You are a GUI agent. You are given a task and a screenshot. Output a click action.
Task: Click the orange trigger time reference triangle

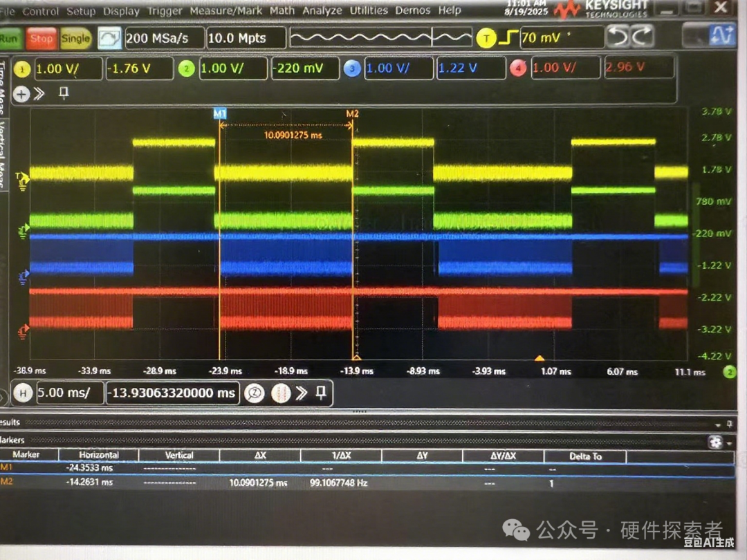point(539,357)
